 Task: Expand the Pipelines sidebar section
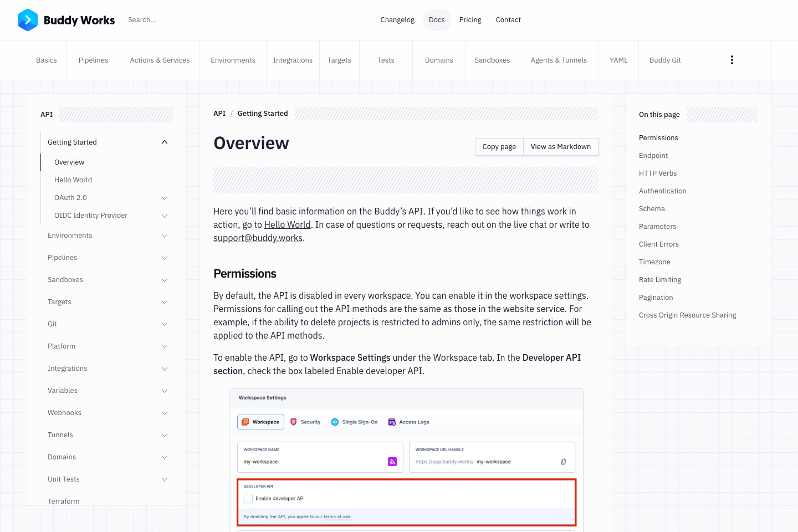pyautogui.click(x=165, y=257)
